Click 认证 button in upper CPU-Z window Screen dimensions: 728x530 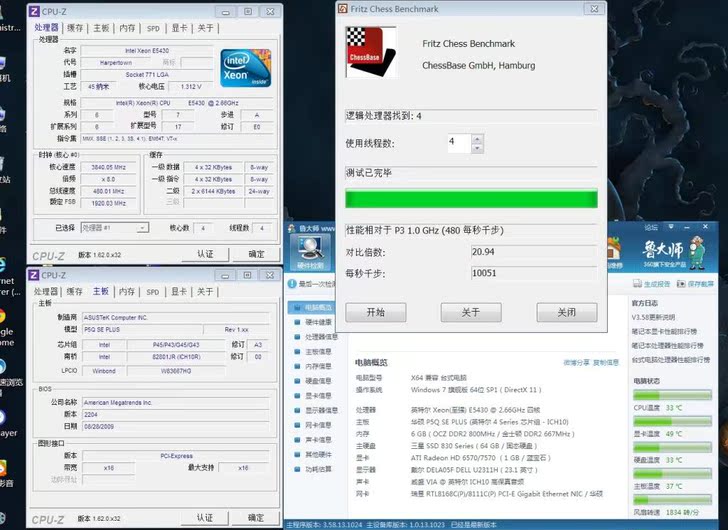(205, 254)
